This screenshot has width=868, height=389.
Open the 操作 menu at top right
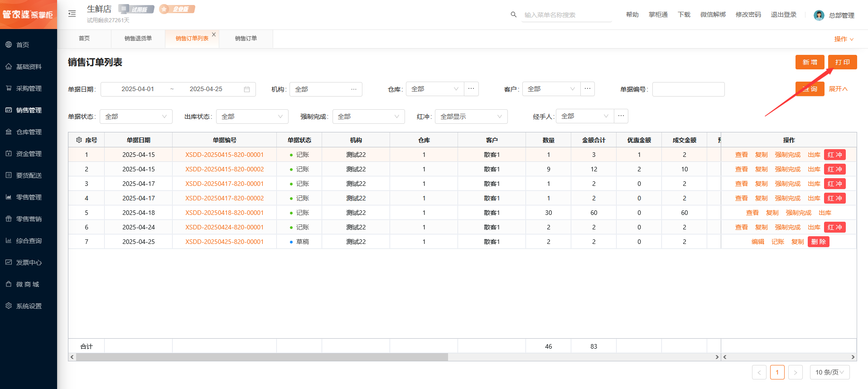click(x=844, y=39)
